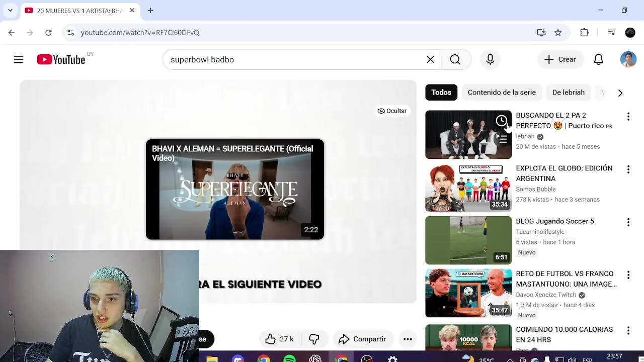This screenshot has height=362, width=644.
Task: Open Discord from the taskbar
Action: point(237,359)
